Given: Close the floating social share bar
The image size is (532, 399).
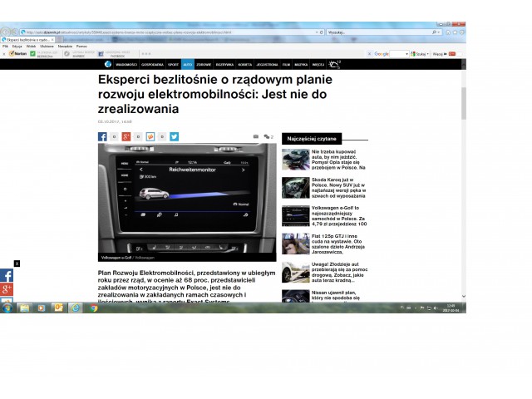Looking at the screenshot, I should (17, 264).
